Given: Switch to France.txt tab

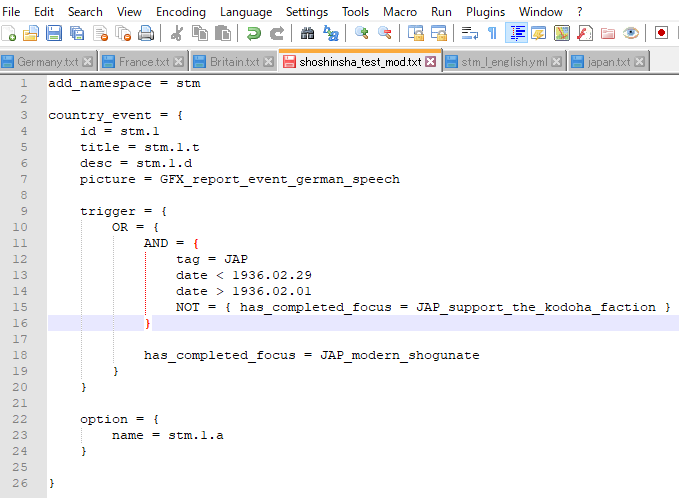Looking at the screenshot, I should [x=143, y=62].
